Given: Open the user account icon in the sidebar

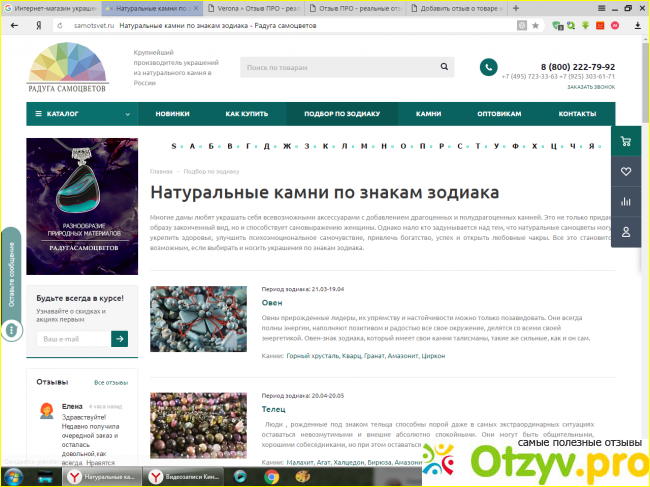Looking at the screenshot, I should (x=626, y=232).
